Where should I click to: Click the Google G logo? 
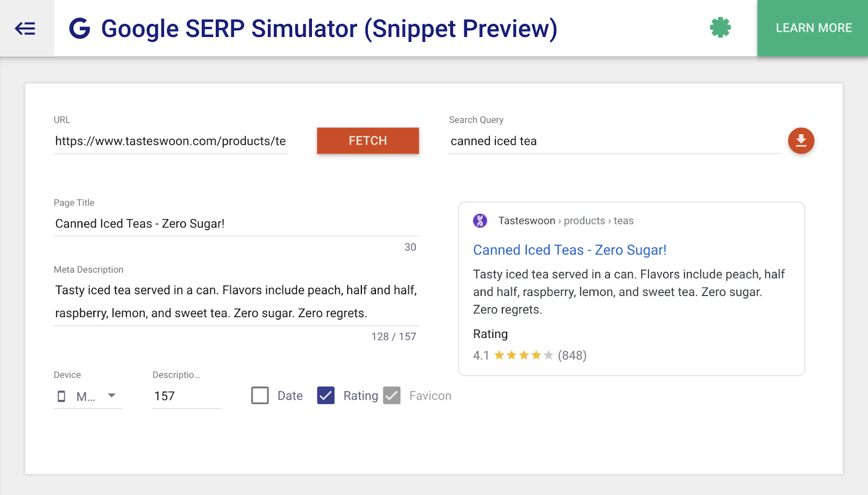79,28
